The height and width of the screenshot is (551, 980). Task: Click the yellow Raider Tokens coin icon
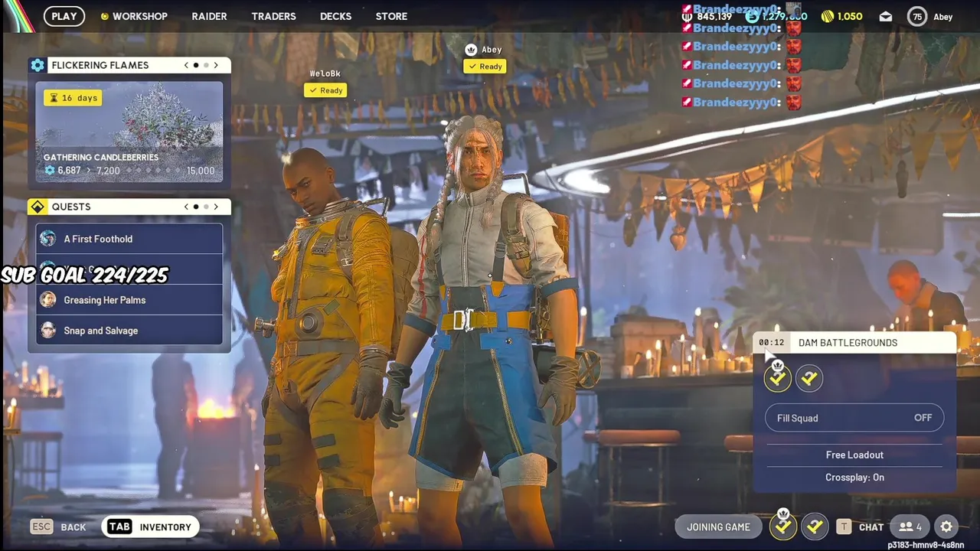pos(827,16)
